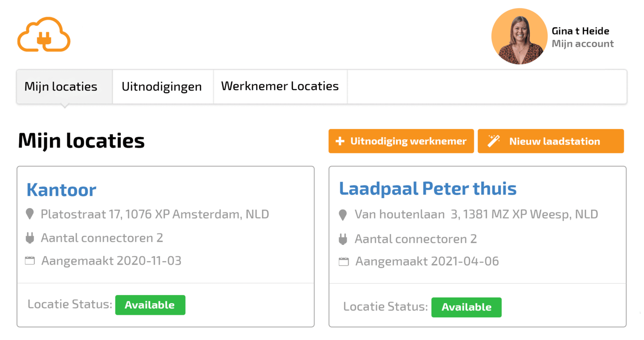Select the Mijn locaties tab
Screen dimensions: 644x340
pos(61,87)
